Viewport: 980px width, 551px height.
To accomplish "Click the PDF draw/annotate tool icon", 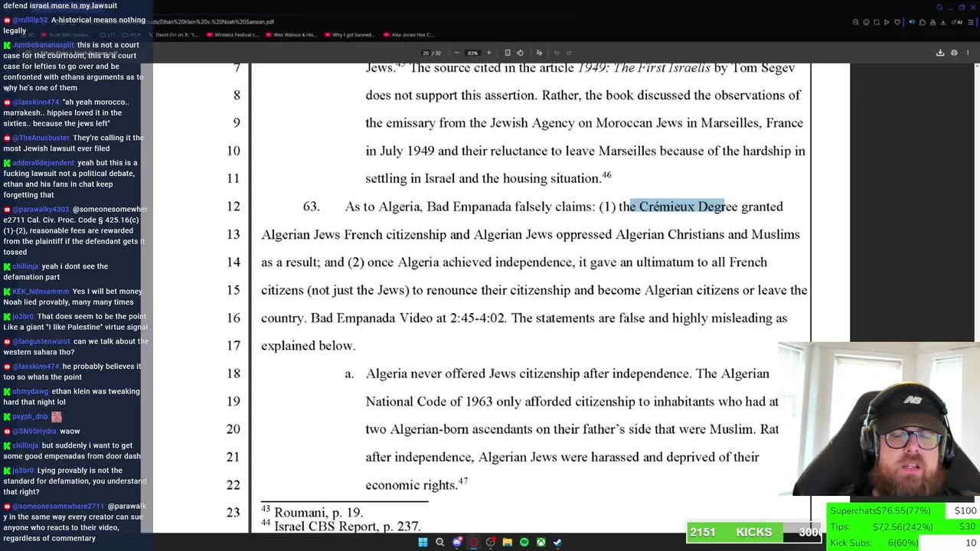I will [x=539, y=53].
